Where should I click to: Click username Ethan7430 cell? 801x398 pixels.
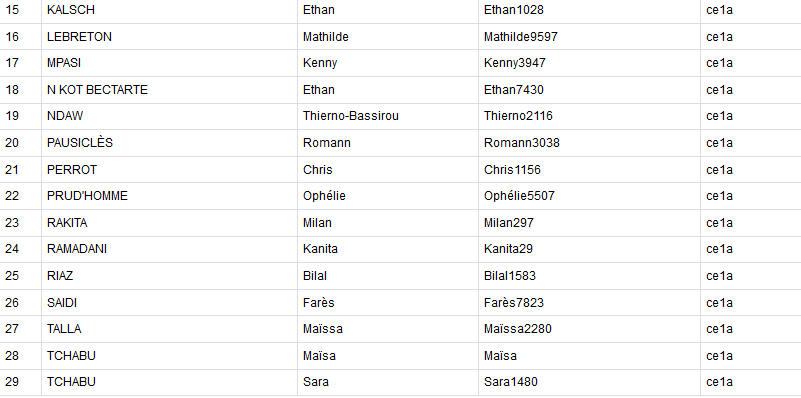[589, 90]
